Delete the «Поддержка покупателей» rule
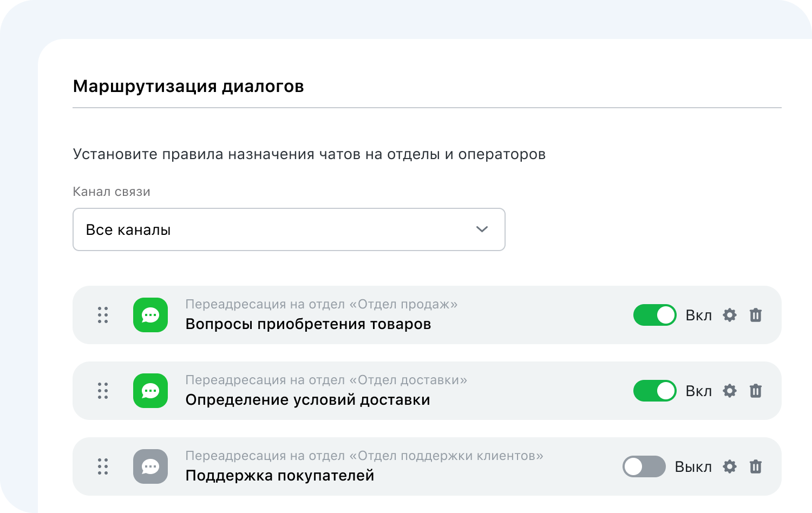 click(756, 466)
